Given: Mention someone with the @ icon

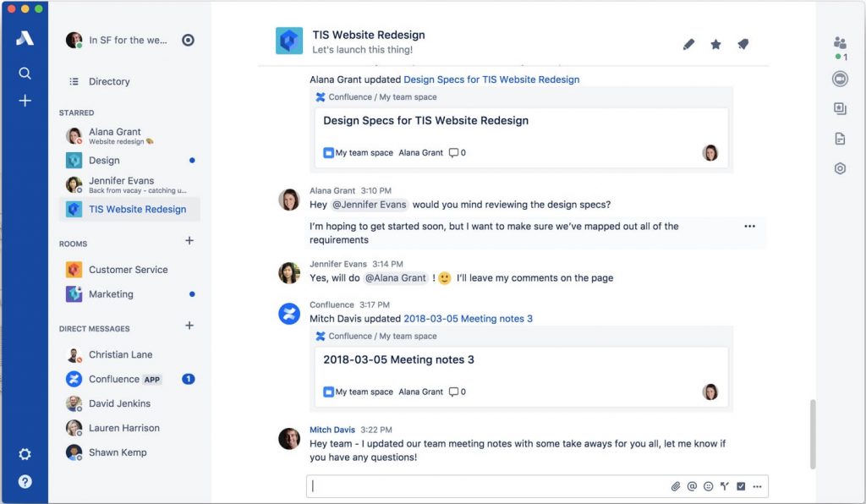Looking at the screenshot, I should point(692,486).
